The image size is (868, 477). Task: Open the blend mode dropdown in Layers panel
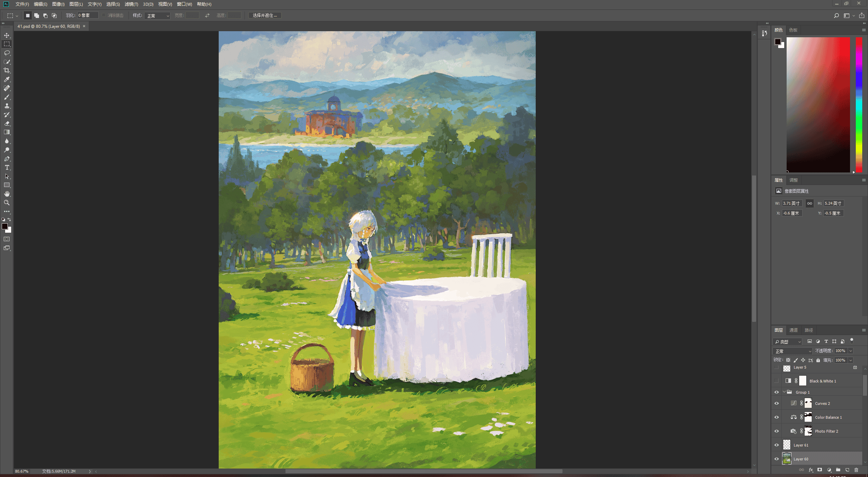[x=793, y=351]
